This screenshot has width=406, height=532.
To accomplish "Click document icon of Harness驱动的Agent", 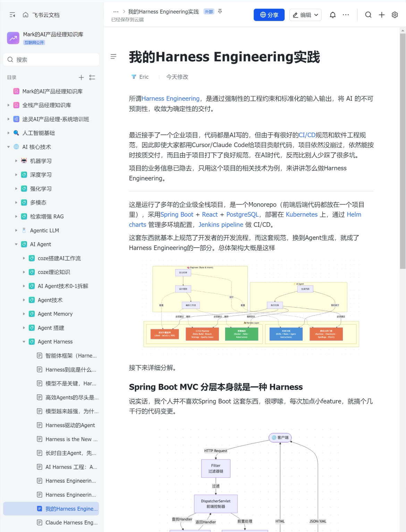I will click(x=40, y=425).
